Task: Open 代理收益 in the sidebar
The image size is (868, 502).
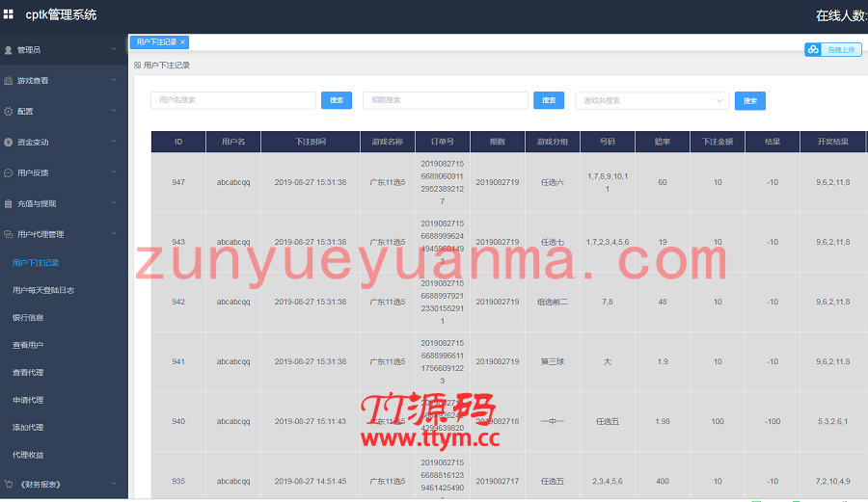Action: coord(28,455)
